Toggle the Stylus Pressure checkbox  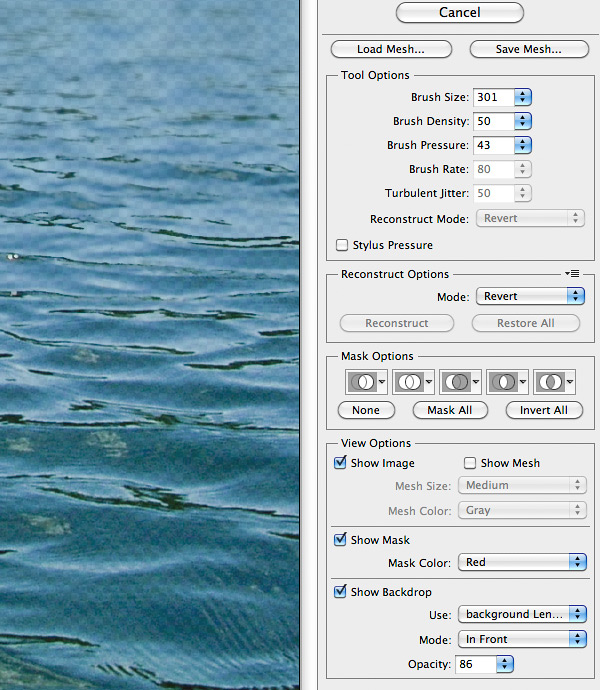click(x=342, y=245)
